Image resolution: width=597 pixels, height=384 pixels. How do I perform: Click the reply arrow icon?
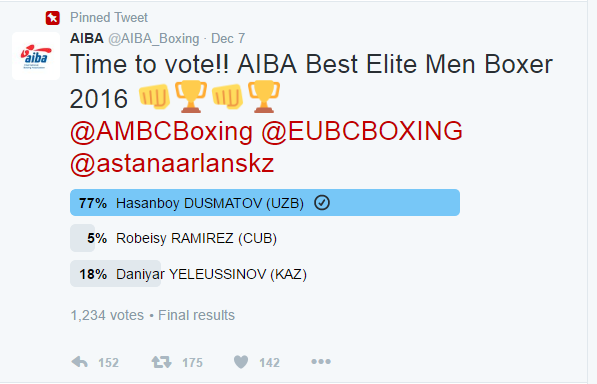80,362
